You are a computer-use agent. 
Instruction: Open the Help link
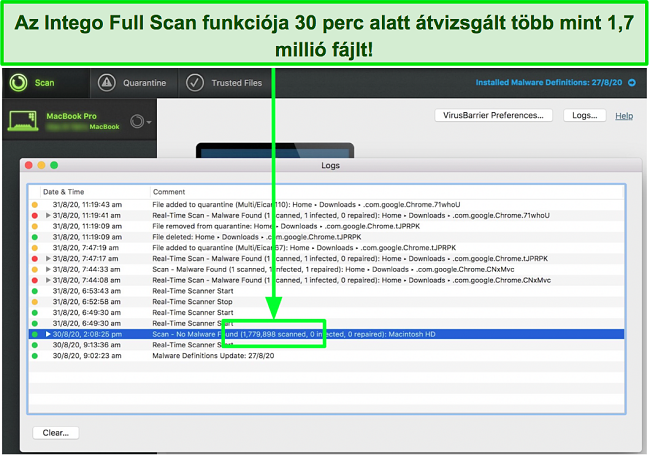pyautogui.click(x=623, y=116)
